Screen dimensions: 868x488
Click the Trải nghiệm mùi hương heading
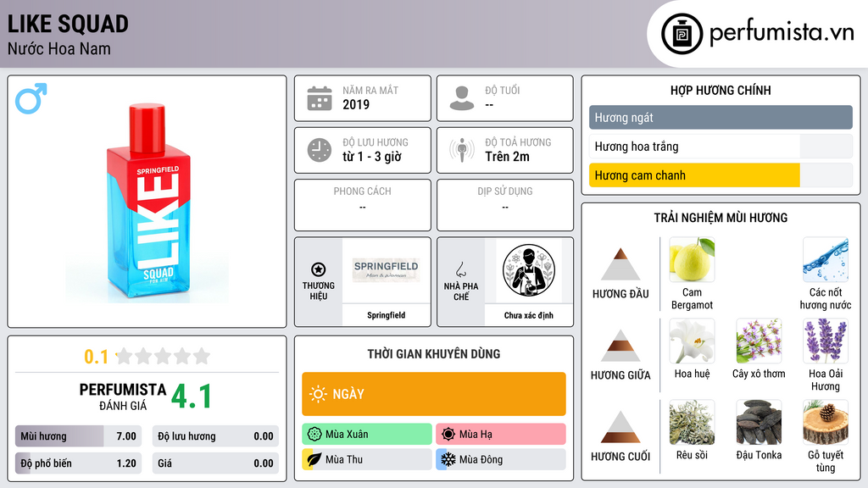721,218
